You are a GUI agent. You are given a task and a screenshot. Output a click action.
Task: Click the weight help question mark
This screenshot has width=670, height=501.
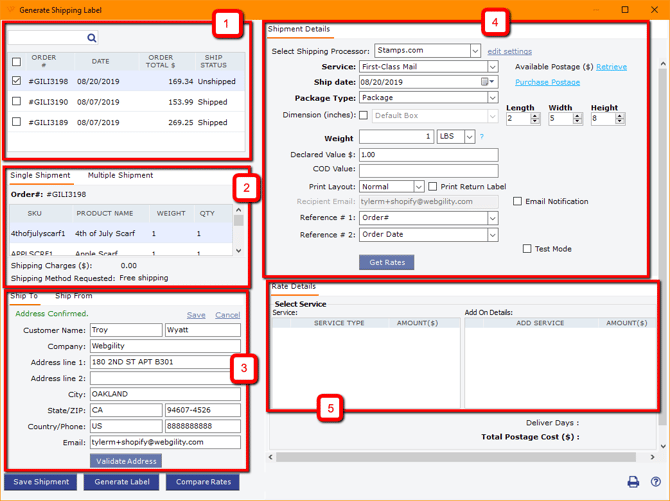pos(481,137)
